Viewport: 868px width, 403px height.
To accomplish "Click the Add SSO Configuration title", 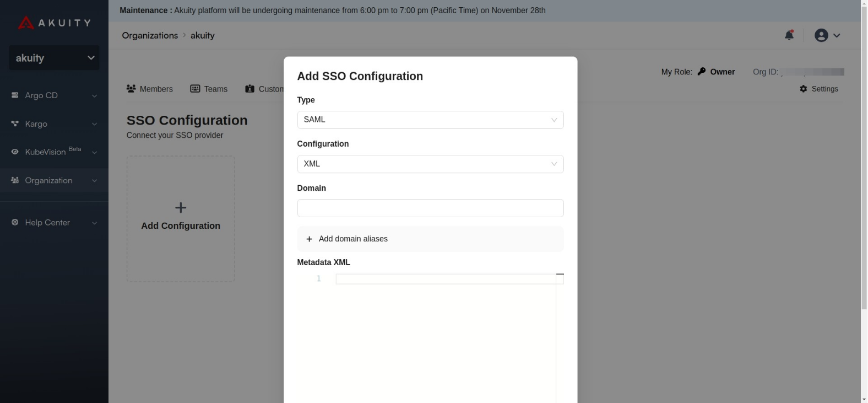I will pos(360,76).
